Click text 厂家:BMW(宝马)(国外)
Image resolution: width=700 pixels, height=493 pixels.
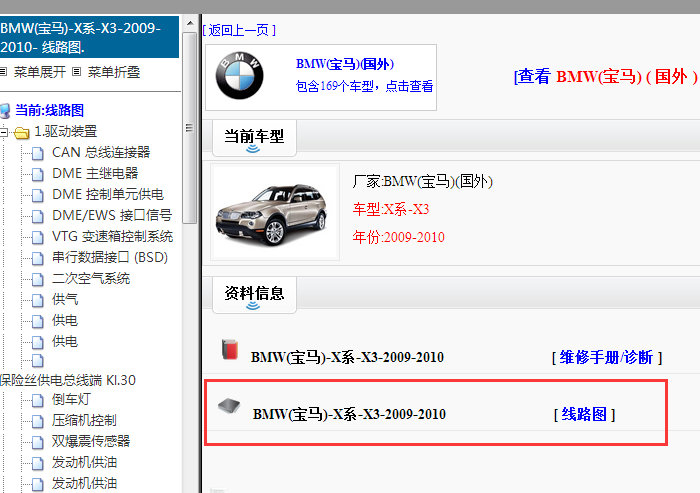tap(423, 181)
